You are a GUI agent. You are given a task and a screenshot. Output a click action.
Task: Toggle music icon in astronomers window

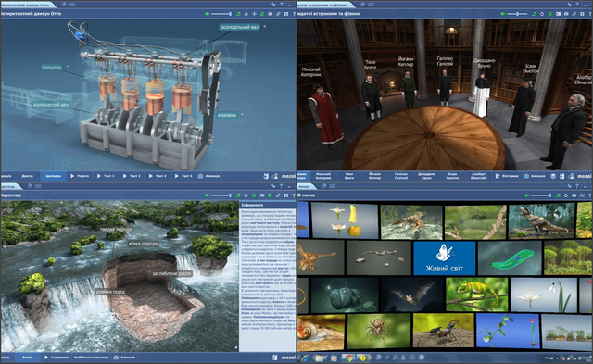click(534, 14)
